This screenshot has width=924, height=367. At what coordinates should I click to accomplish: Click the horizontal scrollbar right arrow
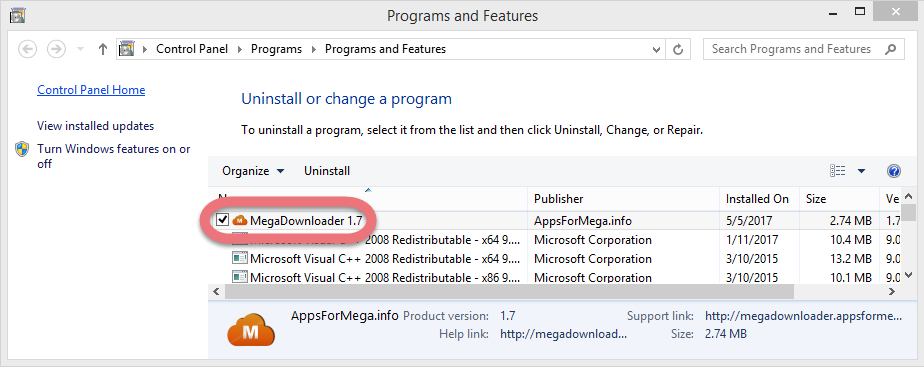pyautogui.click(x=892, y=291)
